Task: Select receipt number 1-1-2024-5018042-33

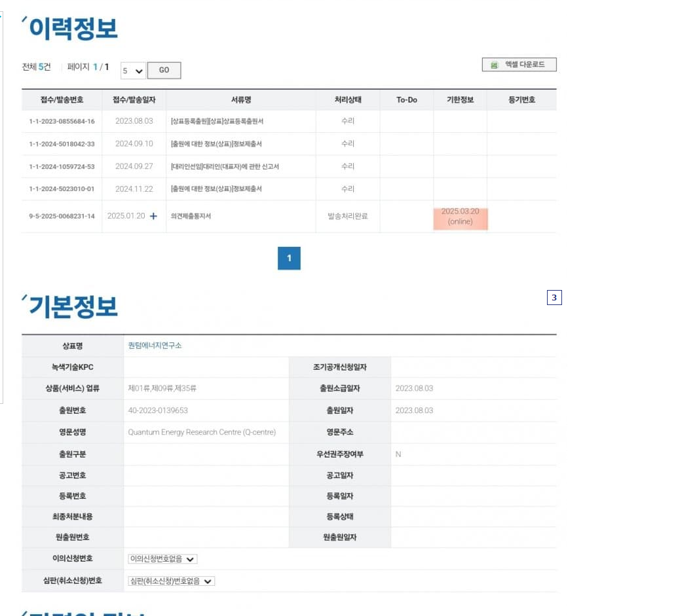Action: [62, 144]
